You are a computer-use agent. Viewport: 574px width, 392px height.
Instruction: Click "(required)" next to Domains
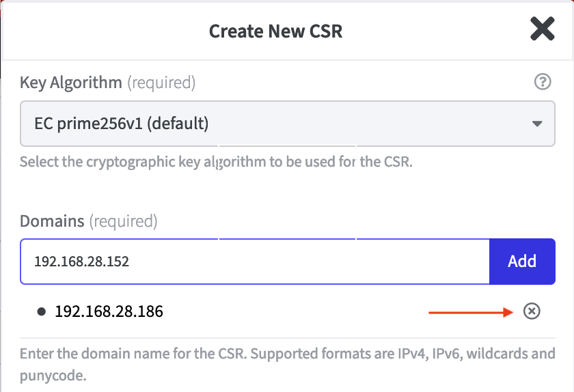tap(123, 221)
